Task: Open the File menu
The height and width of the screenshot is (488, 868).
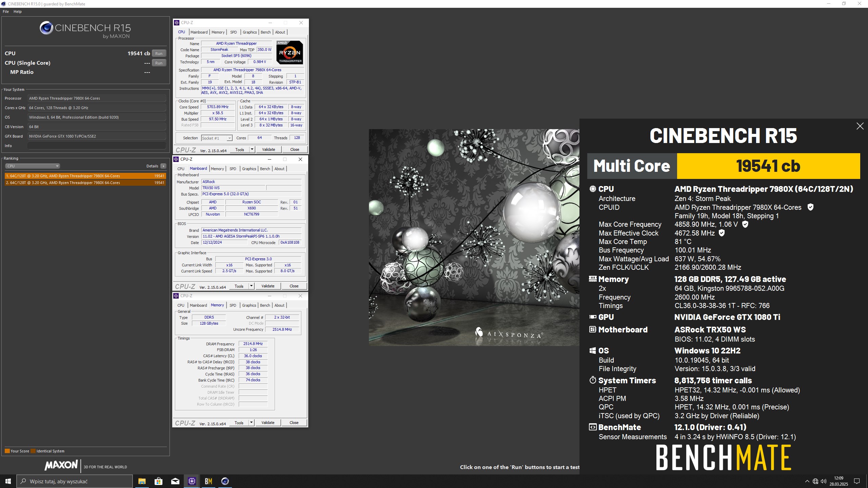Action: (x=6, y=12)
